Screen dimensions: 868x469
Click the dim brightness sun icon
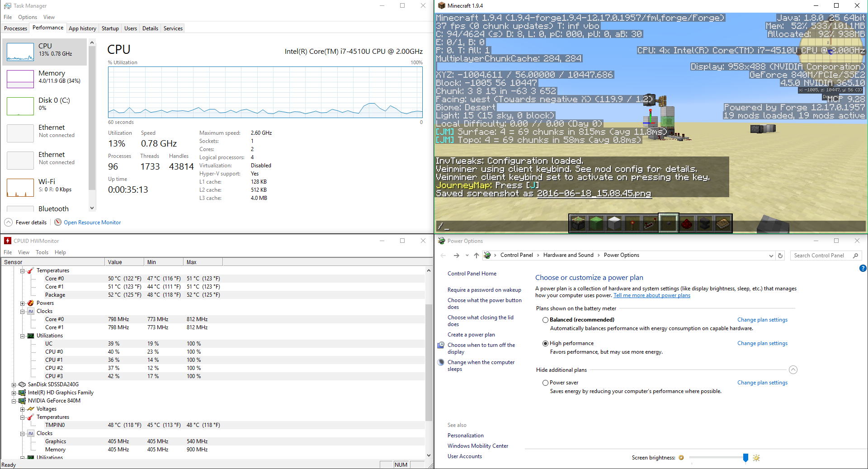pos(681,458)
